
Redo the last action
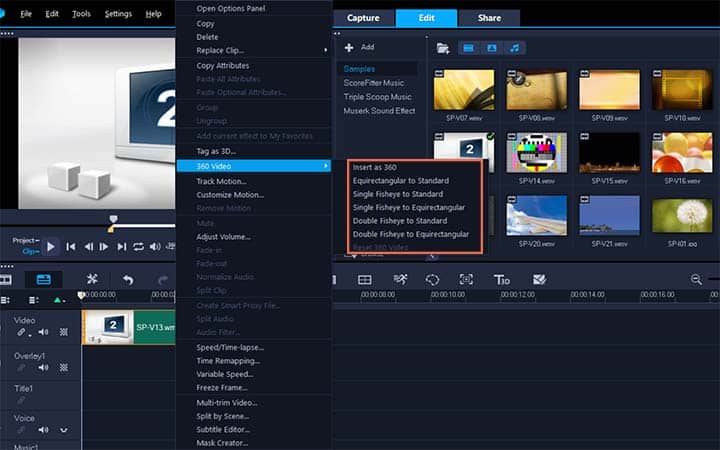pos(163,279)
